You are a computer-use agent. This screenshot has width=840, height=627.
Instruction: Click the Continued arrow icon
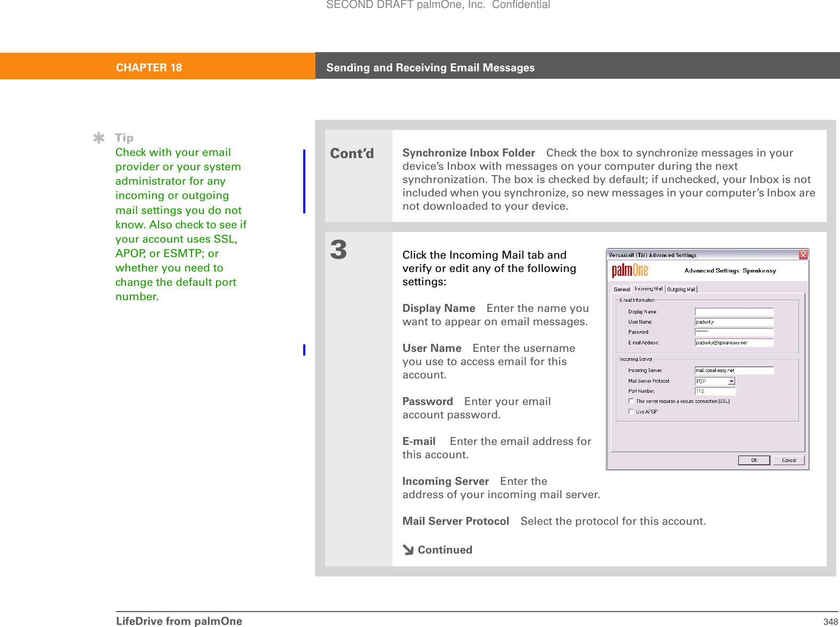(408, 550)
